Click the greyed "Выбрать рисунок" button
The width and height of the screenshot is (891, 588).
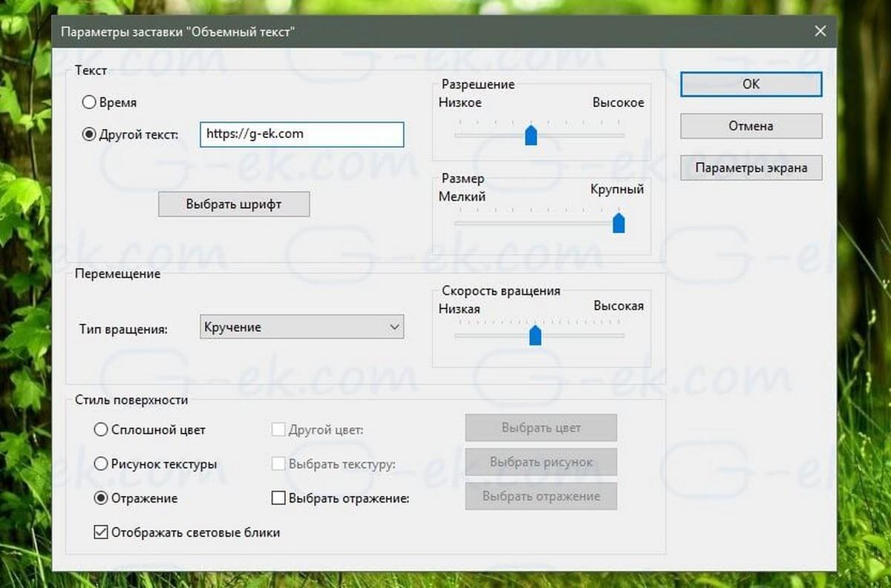pyautogui.click(x=541, y=462)
